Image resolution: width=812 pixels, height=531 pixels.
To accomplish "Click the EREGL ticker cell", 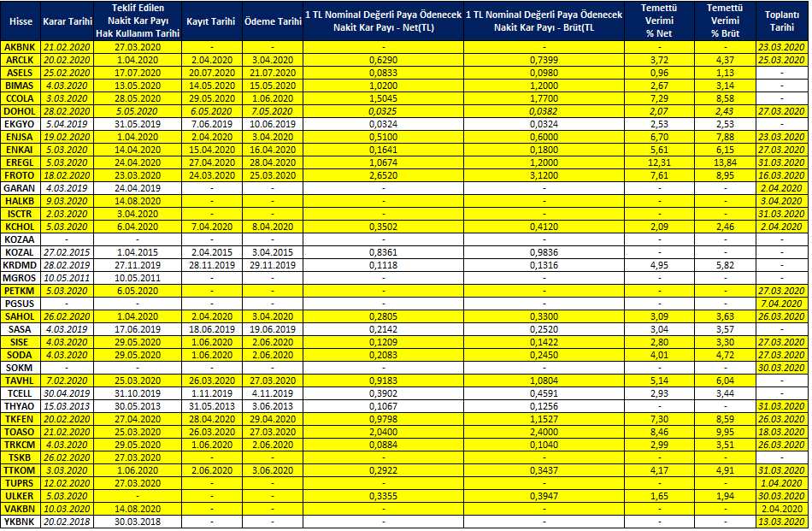I will (21, 162).
